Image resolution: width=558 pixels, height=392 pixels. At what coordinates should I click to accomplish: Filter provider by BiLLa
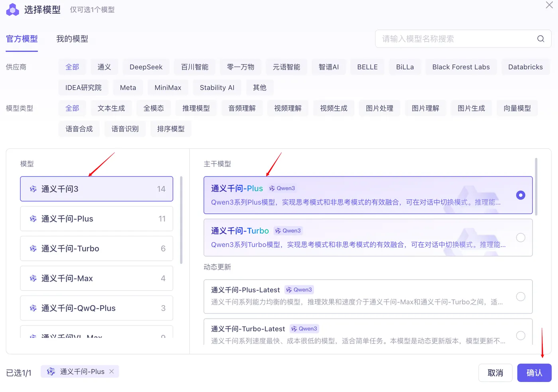(x=405, y=67)
